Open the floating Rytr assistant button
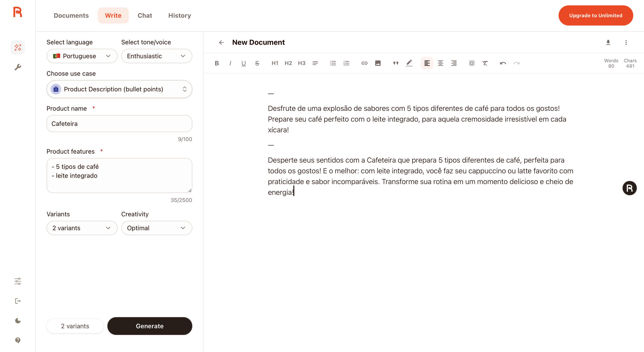This screenshot has width=644, height=352. point(629,188)
